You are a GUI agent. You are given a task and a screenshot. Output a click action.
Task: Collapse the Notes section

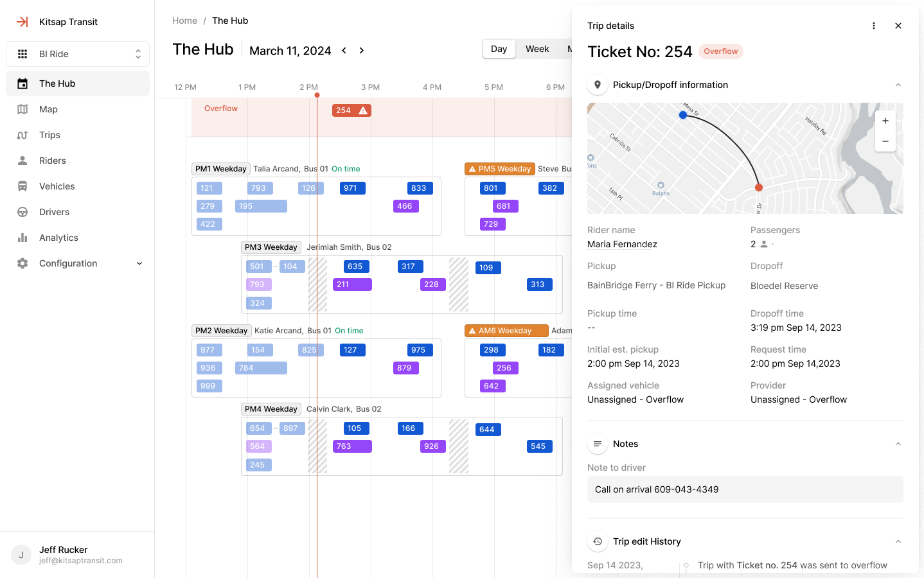click(x=898, y=444)
